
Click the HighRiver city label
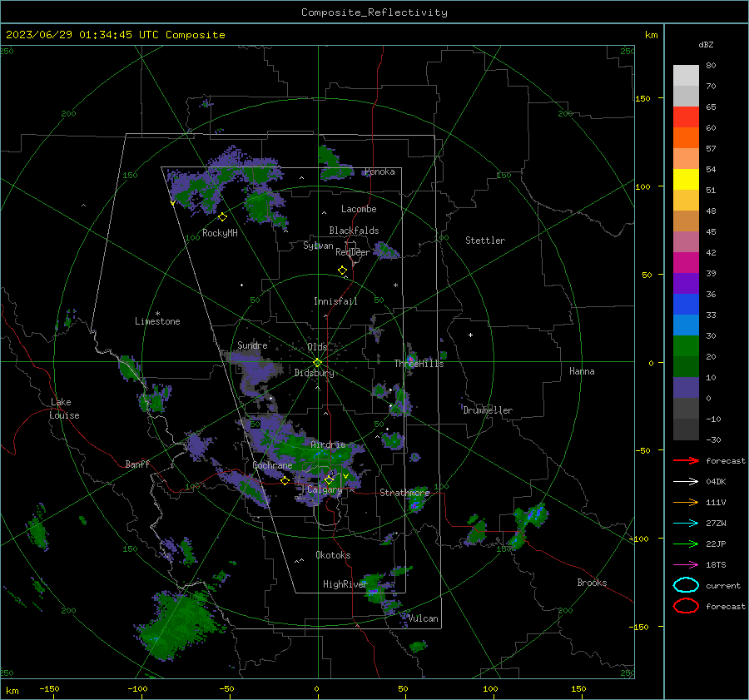pyautogui.click(x=345, y=584)
